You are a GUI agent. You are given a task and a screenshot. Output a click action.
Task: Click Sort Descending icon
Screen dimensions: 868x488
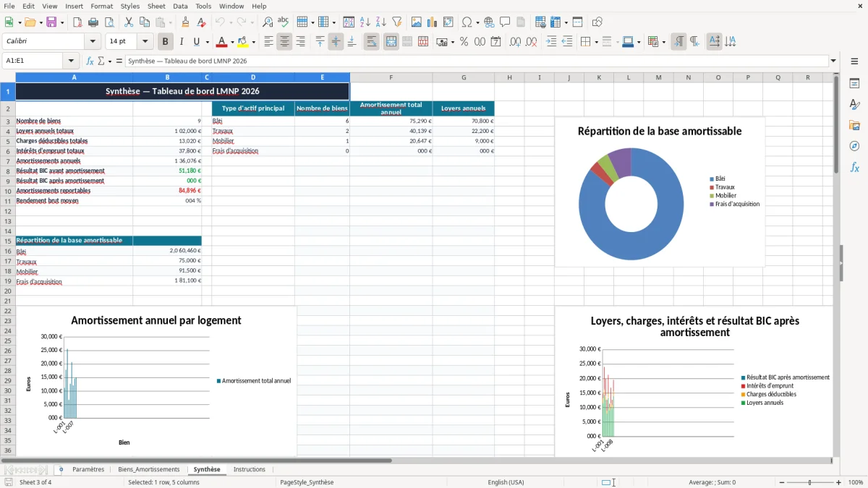381,22
